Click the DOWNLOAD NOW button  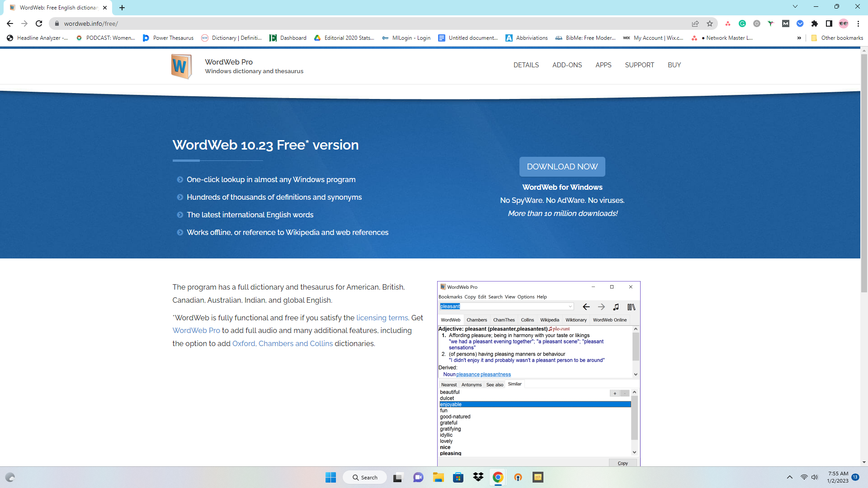click(562, 167)
